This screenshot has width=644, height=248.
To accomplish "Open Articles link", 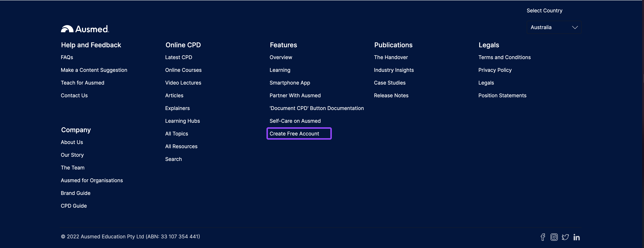I will point(174,95).
